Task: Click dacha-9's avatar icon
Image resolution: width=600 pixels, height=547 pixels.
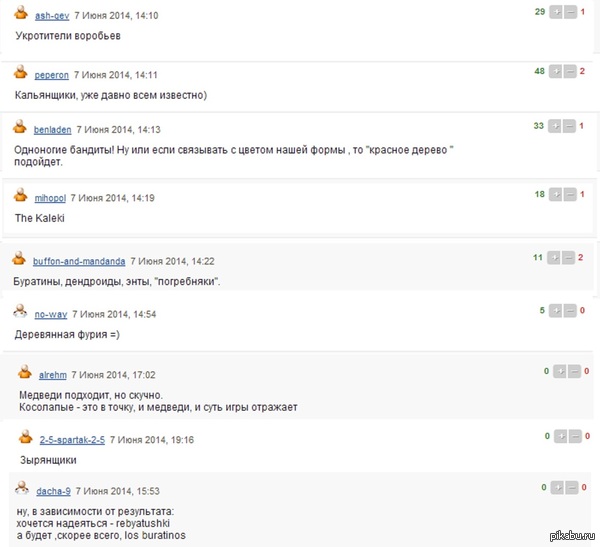Action: 21,489
